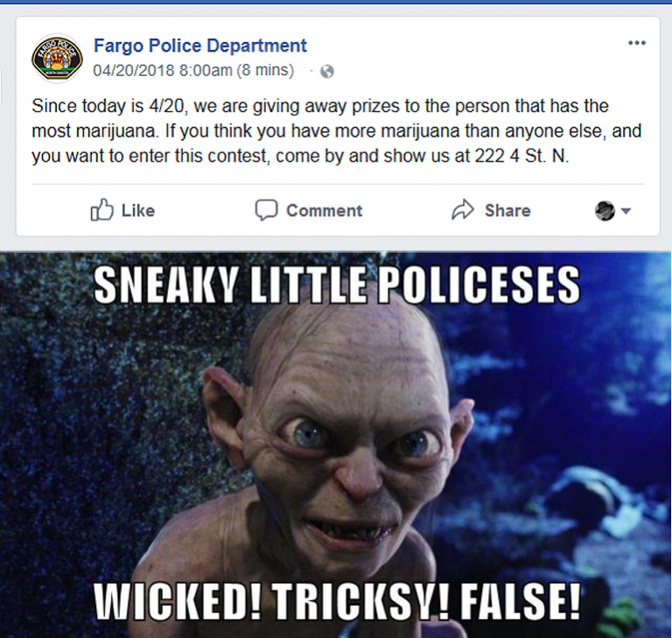672x638 pixels.
Task: Click the speech bubble Comment icon
Action: [266, 210]
